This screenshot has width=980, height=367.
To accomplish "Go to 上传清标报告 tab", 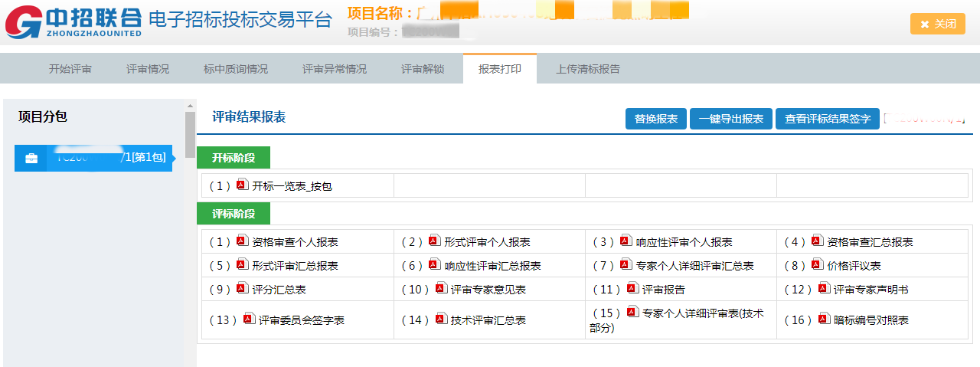I will [x=588, y=69].
